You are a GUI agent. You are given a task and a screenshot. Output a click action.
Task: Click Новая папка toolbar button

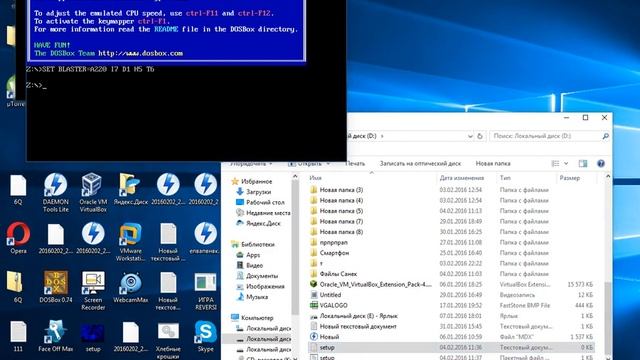(x=493, y=164)
